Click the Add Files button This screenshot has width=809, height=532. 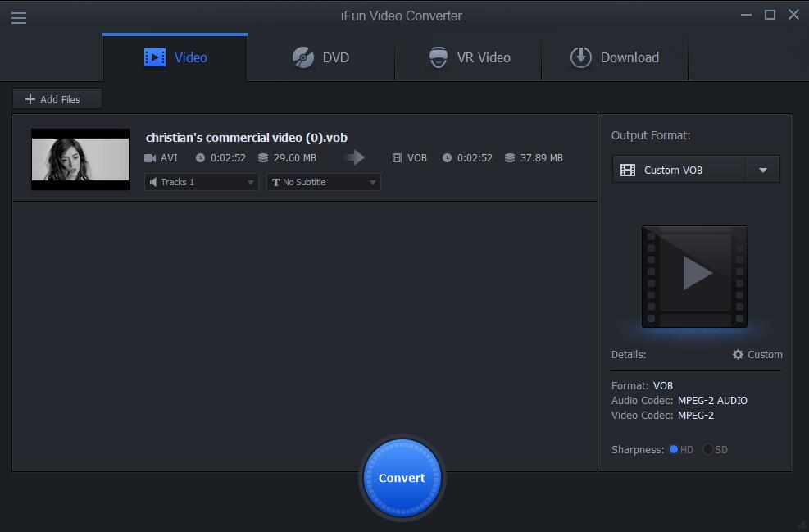click(x=57, y=99)
